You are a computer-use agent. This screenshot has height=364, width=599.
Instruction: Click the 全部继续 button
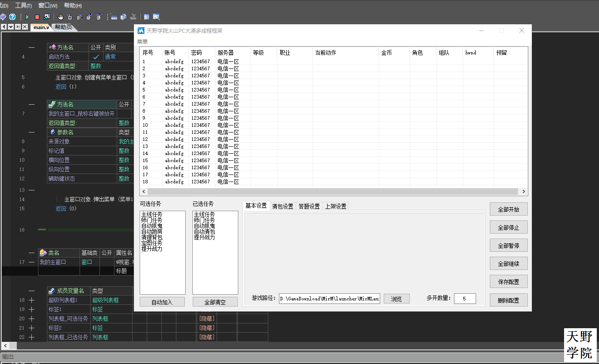(x=508, y=264)
